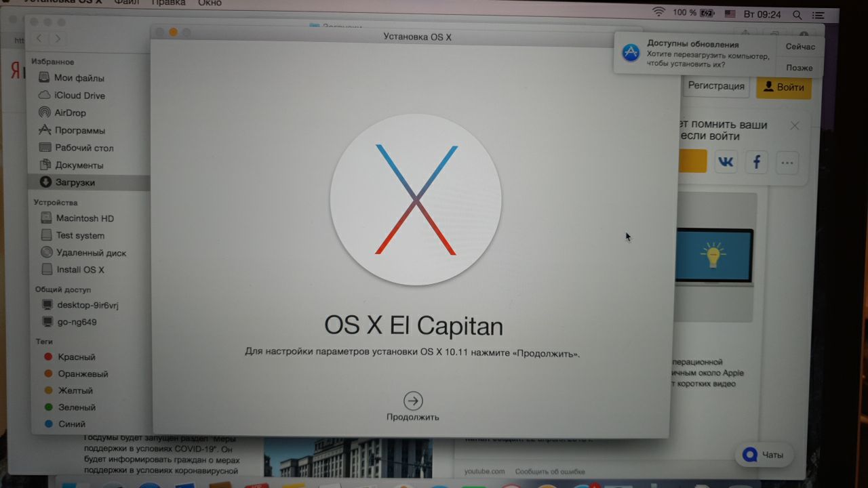
Task: Open Spotlight search icon
Action: [797, 15]
